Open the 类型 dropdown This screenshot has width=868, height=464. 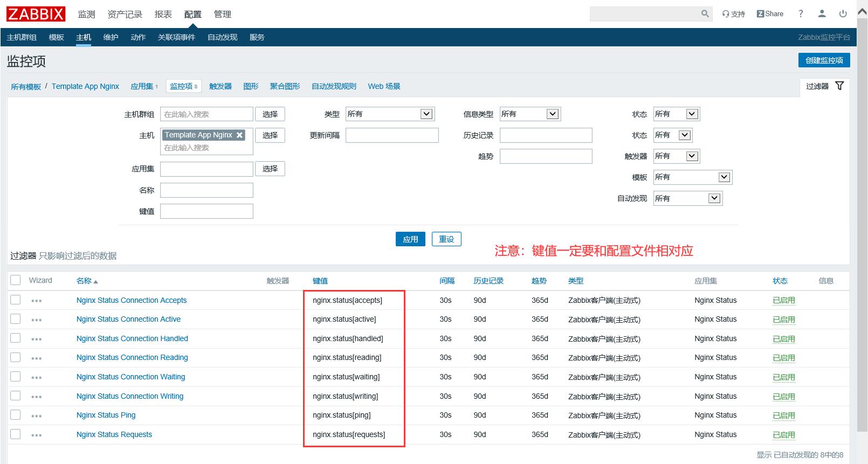coord(390,114)
